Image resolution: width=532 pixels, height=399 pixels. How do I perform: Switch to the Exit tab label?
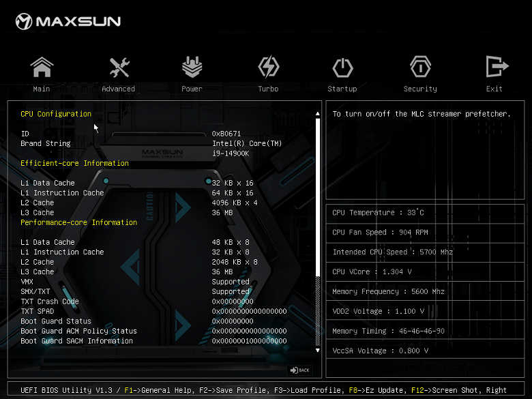pos(494,89)
